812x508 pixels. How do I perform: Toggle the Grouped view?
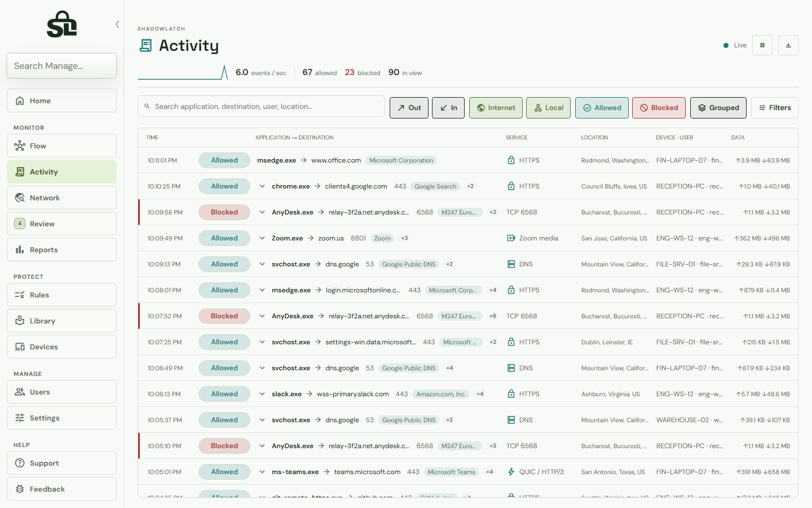coord(718,108)
